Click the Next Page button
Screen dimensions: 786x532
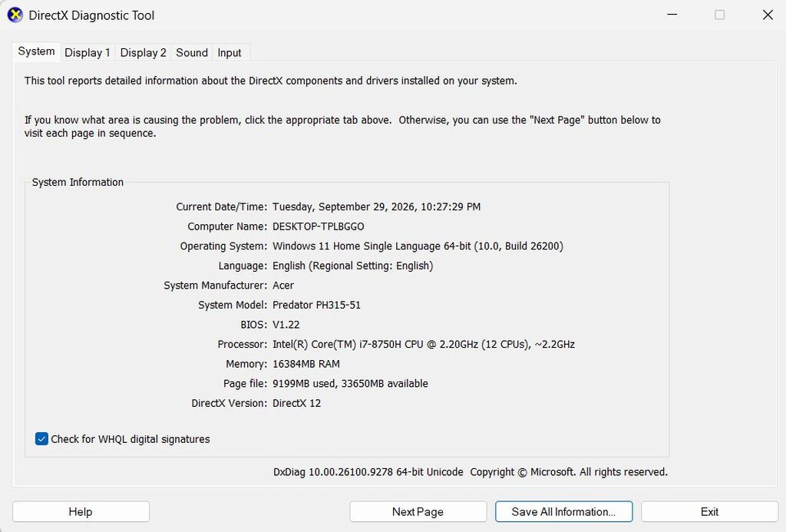point(418,511)
